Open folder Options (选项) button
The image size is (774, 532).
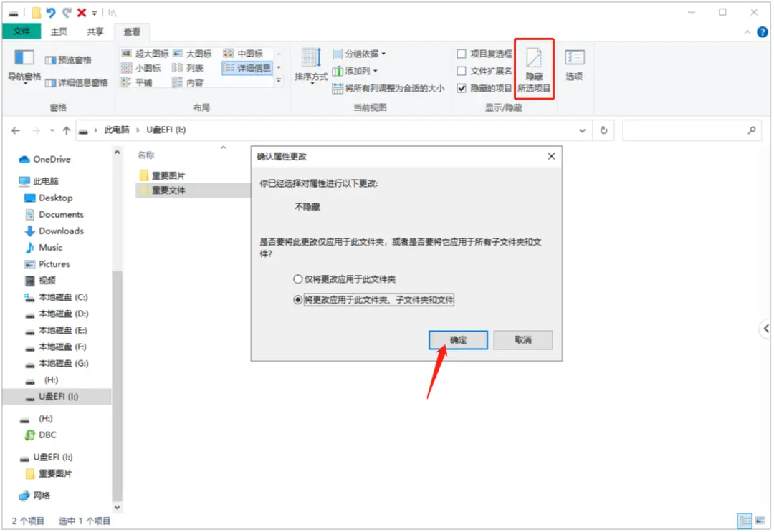(x=575, y=65)
